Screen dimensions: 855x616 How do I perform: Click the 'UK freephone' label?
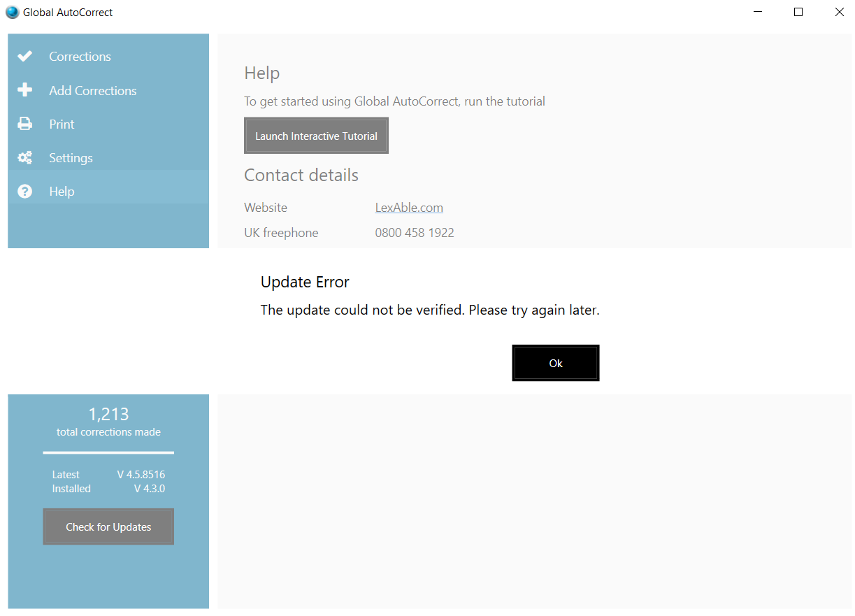(281, 233)
